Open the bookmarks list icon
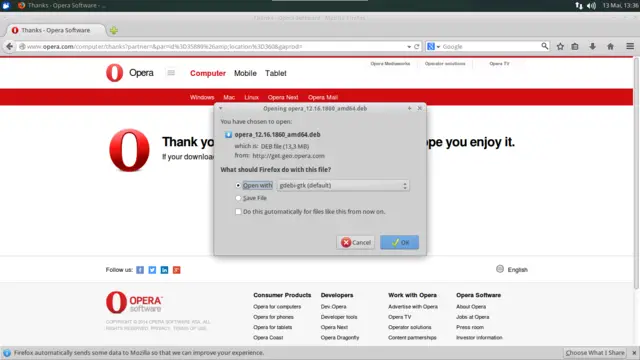Screen dimensions: 640x360 [575, 47]
